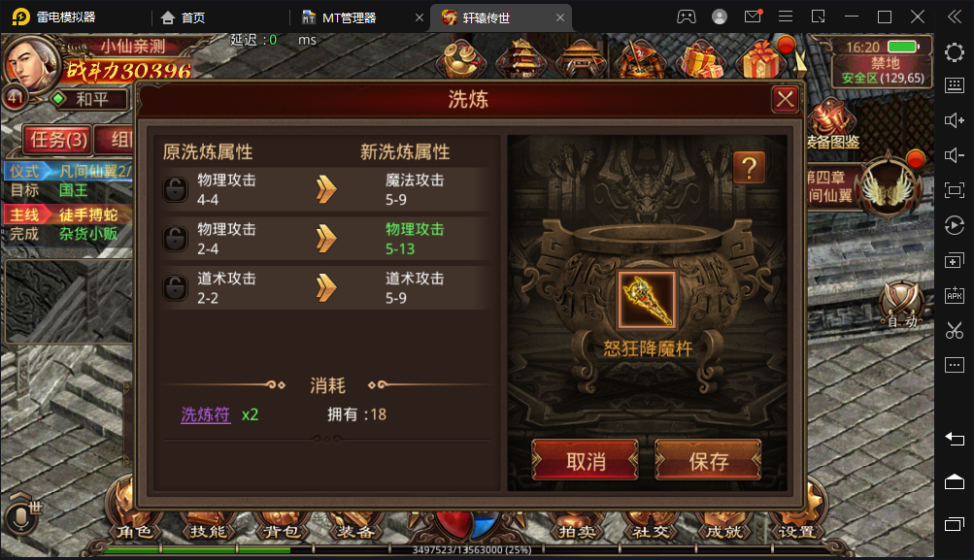The width and height of the screenshot is (974, 560).
Task: Click the emulator settings gear icon
Action: pos(955,51)
